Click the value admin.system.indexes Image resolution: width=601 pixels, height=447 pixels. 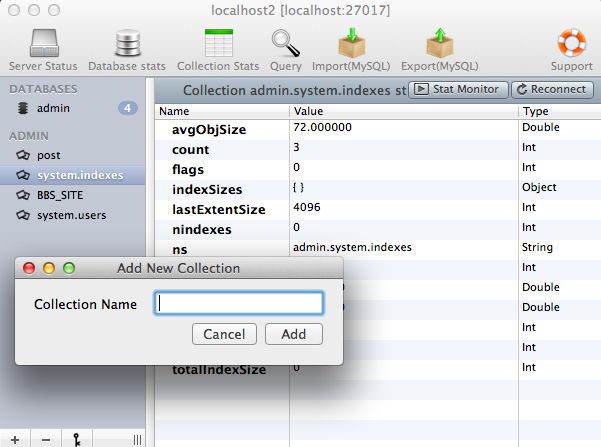click(352, 247)
